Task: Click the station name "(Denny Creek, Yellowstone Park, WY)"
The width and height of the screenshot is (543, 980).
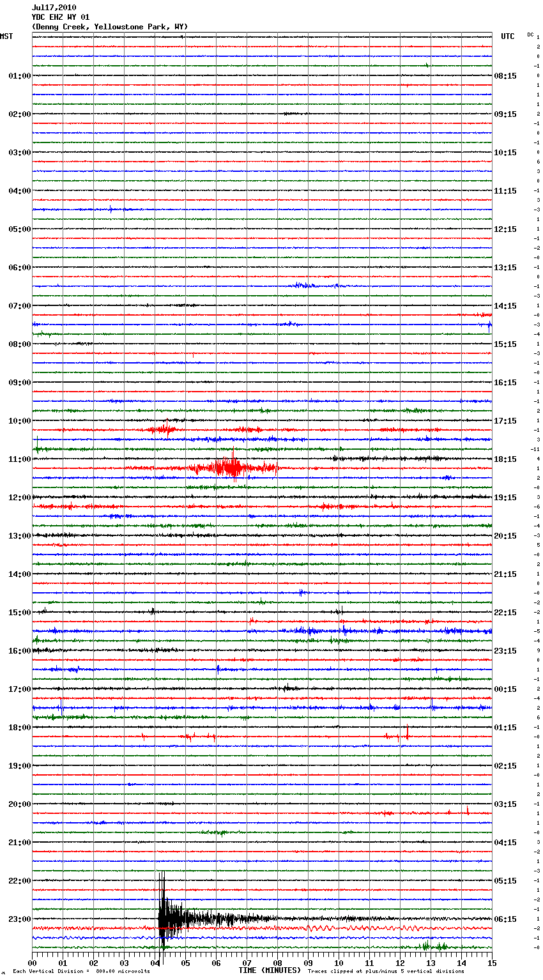Action: pos(110,27)
